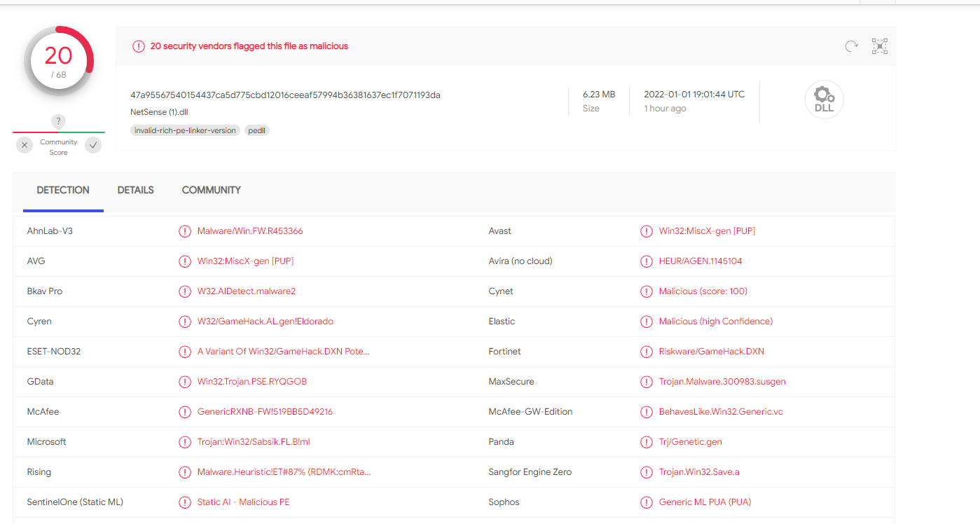Click the Sangfor Engine Zero vendor name
This screenshot has width=980, height=524.
pyautogui.click(x=530, y=472)
